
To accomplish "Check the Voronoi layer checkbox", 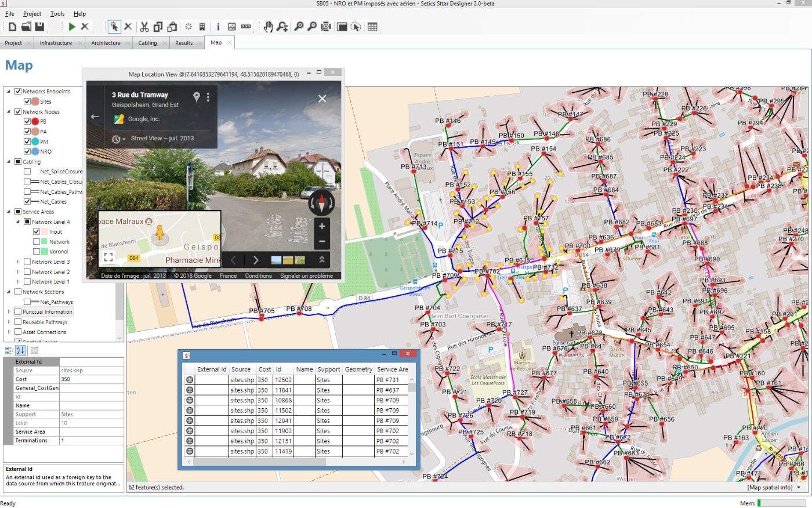I will point(37,252).
